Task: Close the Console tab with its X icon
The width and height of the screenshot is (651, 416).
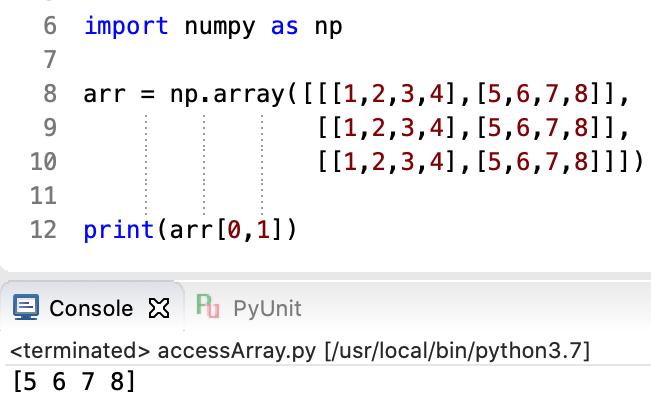Action: pyautogui.click(x=158, y=308)
